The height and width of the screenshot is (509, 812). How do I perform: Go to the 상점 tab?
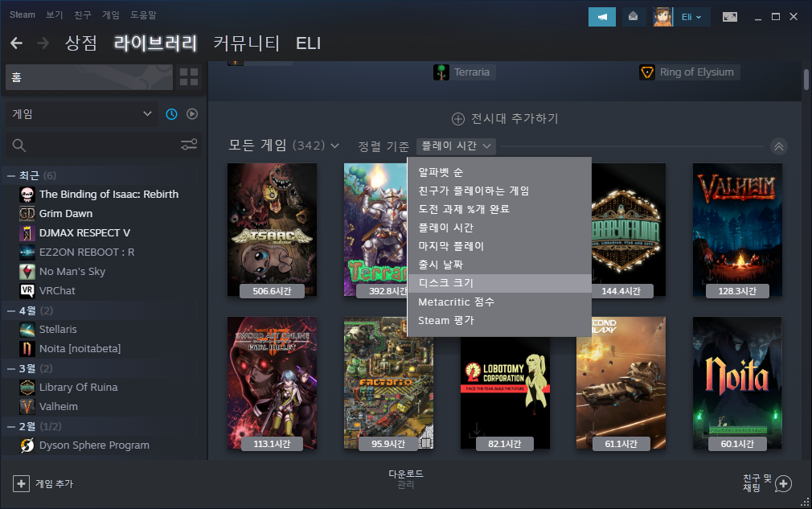[x=81, y=43]
